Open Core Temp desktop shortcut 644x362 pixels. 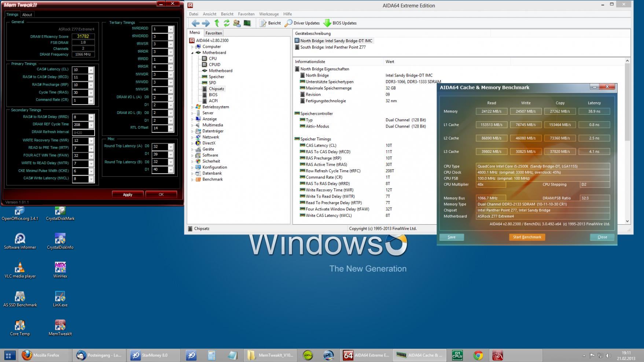point(20,328)
